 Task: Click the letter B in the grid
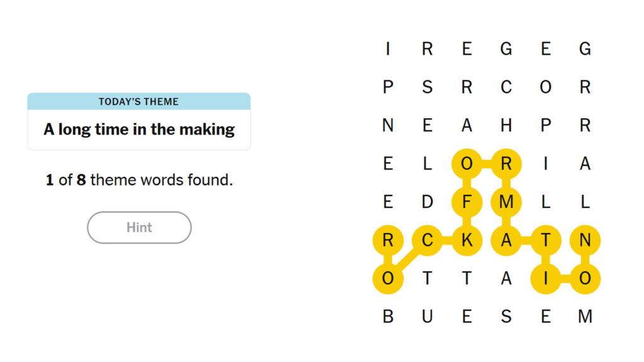387,316
